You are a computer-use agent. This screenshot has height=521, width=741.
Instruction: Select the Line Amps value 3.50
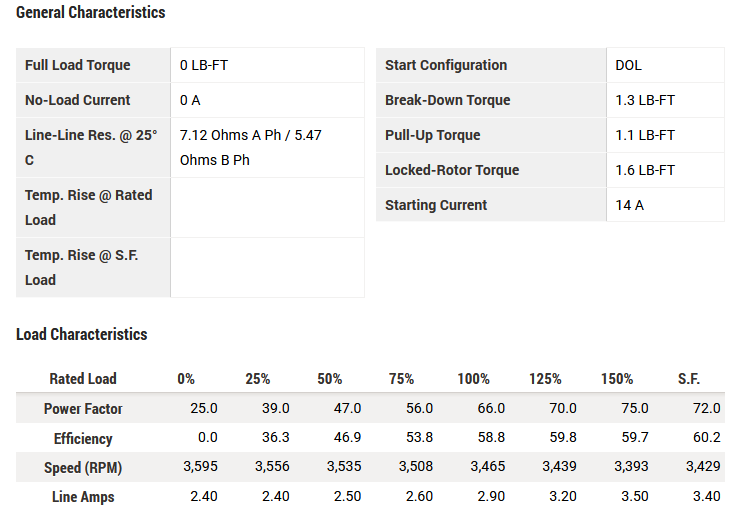(633, 497)
